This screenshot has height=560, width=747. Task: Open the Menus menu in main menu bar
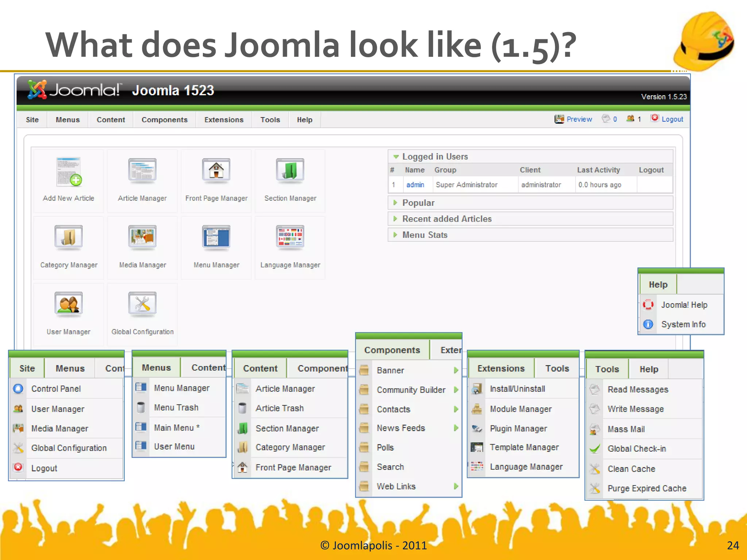point(68,120)
